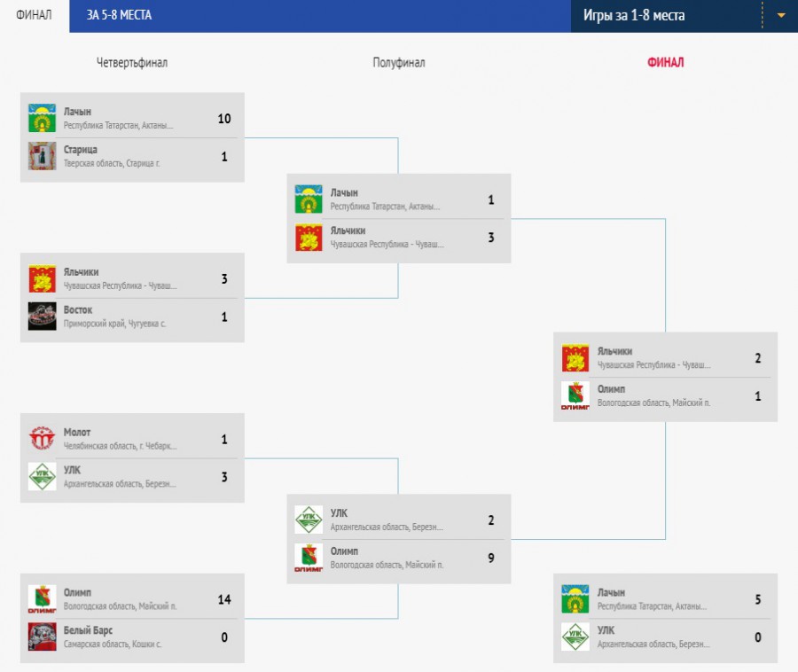The height and width of the screenshot is (672, 798).
Task: Open Лачын team link in quarterfinal
Action: click(77, 112)
